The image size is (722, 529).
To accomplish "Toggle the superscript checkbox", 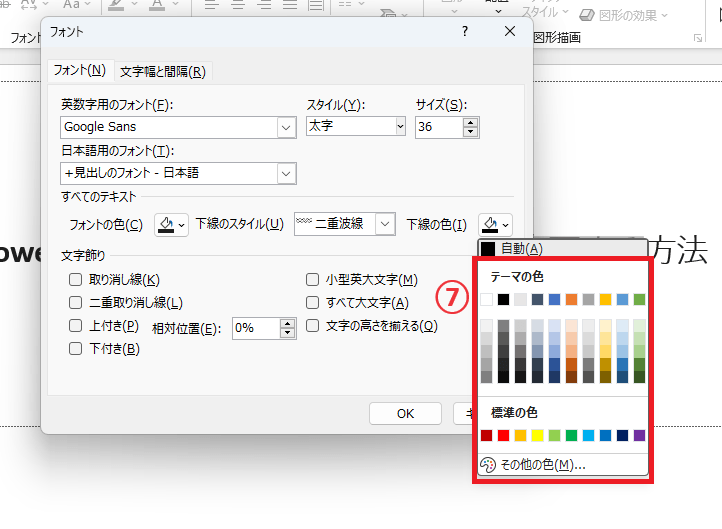I will (x=75, y=326).
